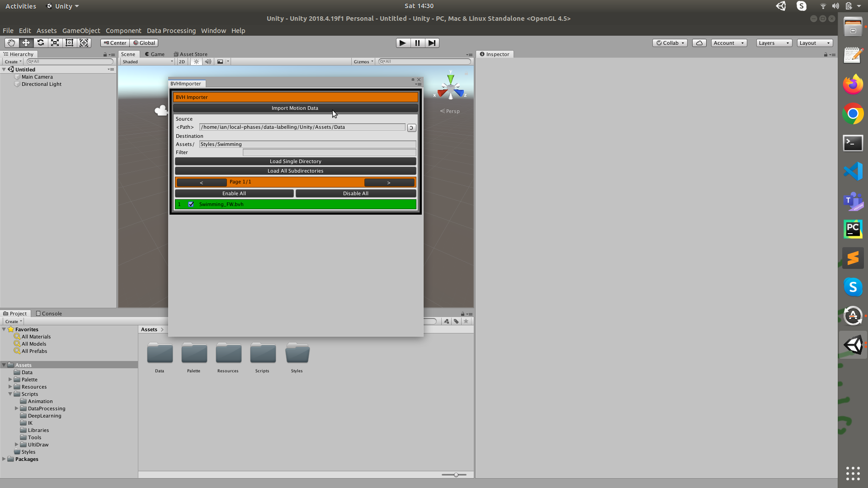Click the Play button
Image resolution: width=868 pixels, height=488 pixels.
tap(402, 43)
